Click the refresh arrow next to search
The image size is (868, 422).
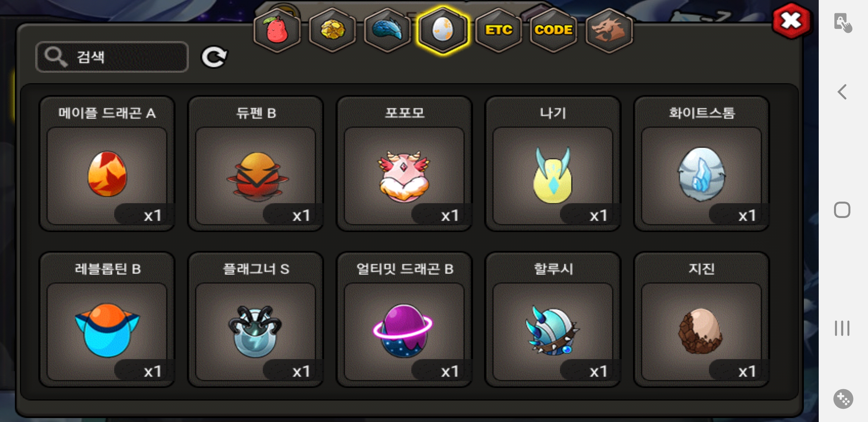(x=214, y=57)
